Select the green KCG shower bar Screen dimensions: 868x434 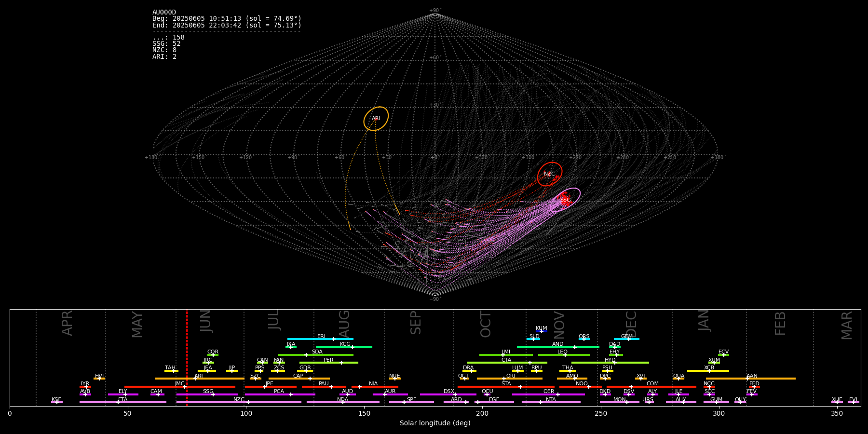pyautogui.click(x=344, y=347)
